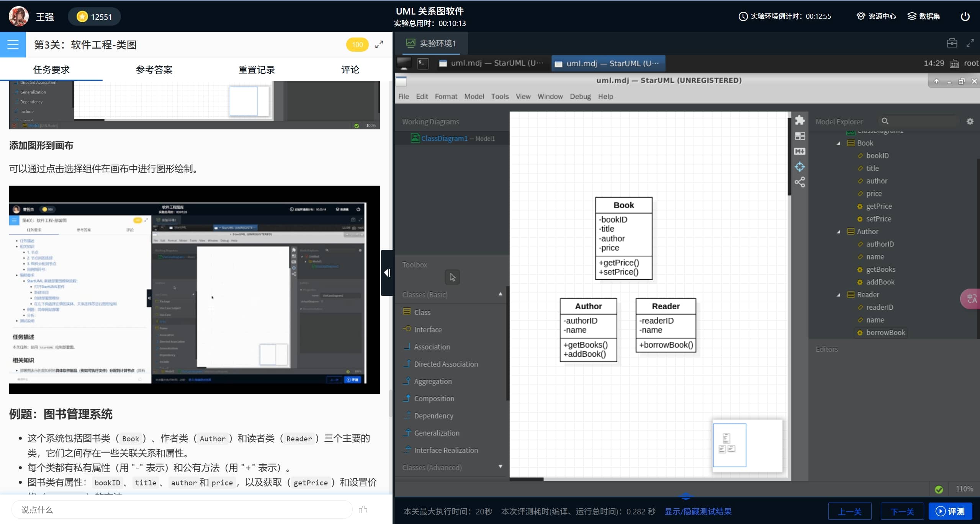
Task: Select the getPrice operation in Model Explorer
Action: pos(879,206)
